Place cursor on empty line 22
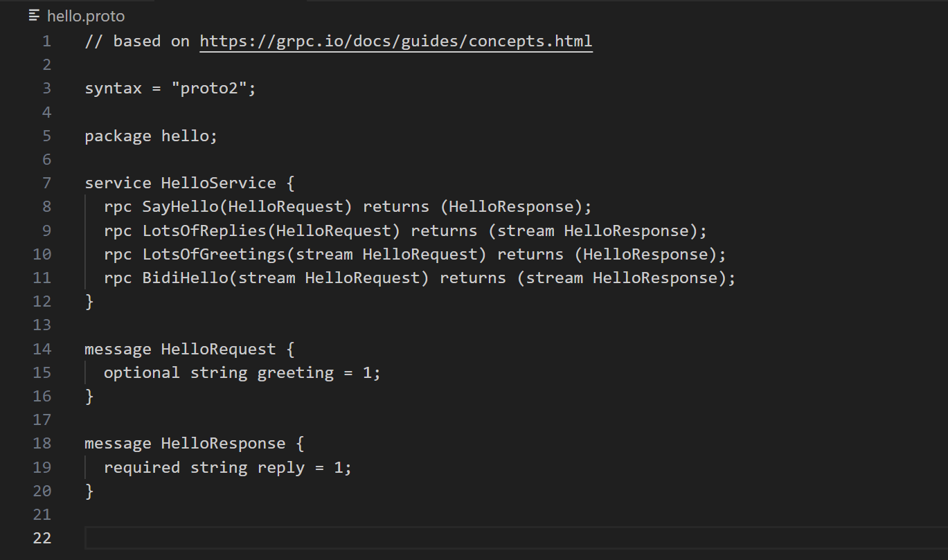948x560 pixels. pos(415,538)
